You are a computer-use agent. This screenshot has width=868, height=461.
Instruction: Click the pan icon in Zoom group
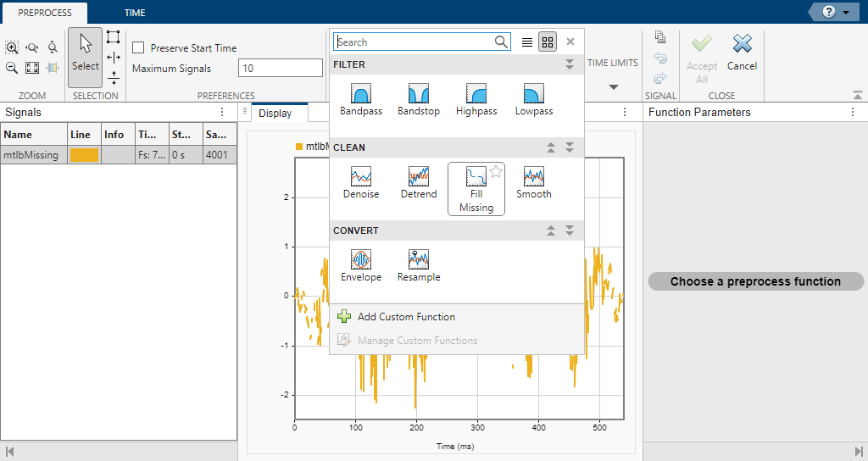pos(53,68)
